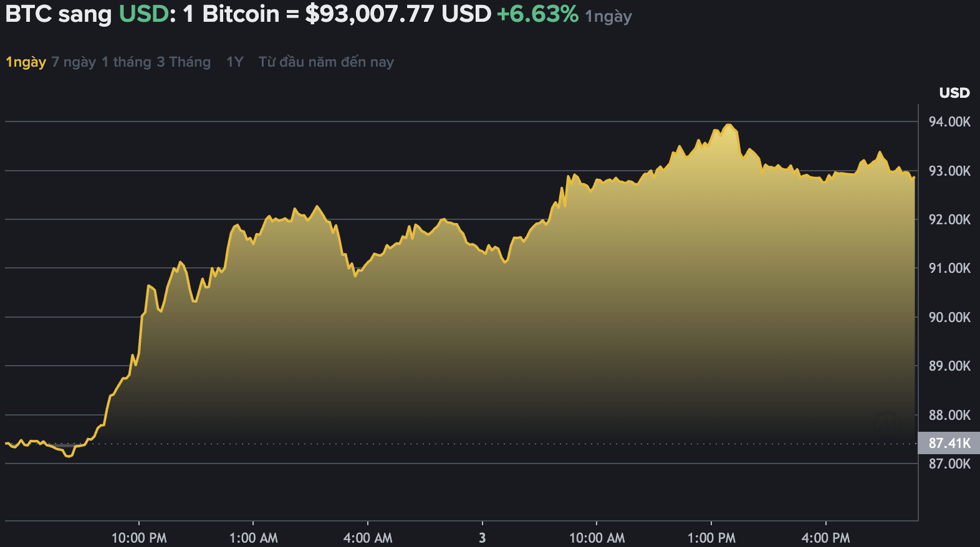Select the 7 ngày time range
This screenshot has height=547, width=980.
coord(72,62)
